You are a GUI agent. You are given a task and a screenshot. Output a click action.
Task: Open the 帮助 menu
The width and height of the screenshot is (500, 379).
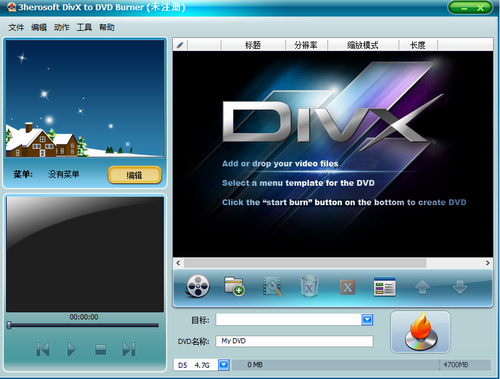107,27
